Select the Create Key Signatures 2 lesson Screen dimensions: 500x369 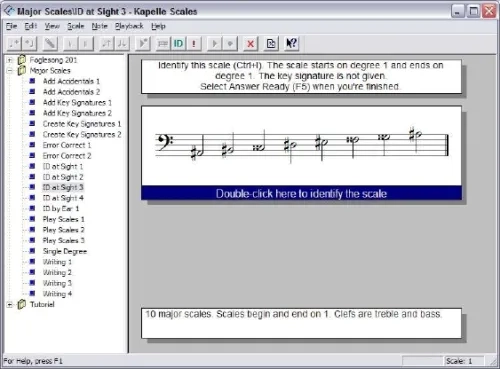click(x=82, y=135)
